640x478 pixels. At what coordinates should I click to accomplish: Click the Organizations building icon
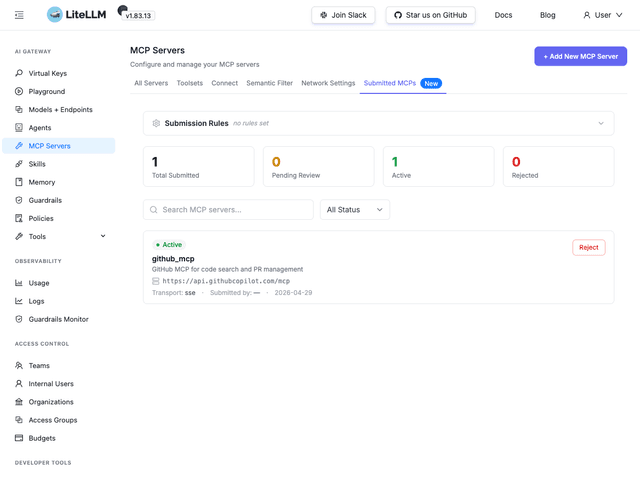click(x=19, y=402)
